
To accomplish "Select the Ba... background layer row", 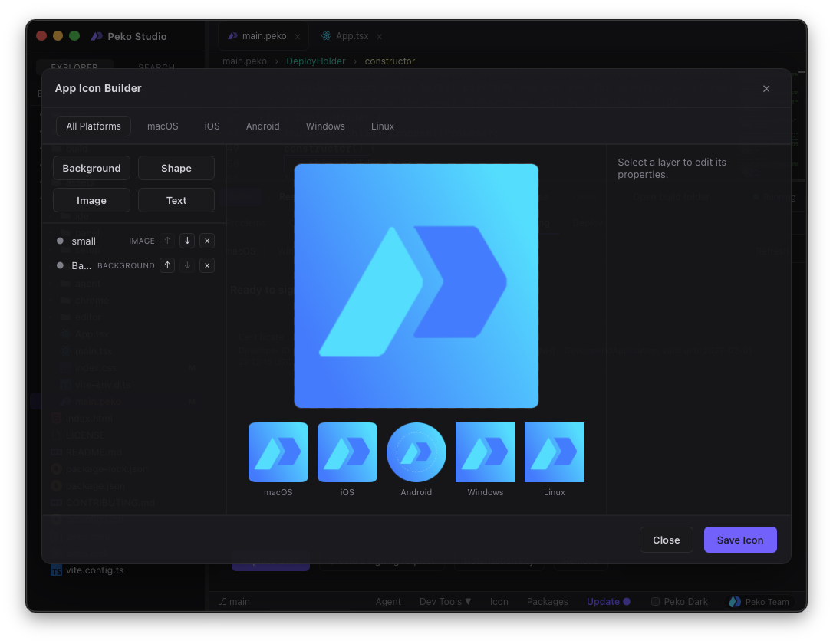I will pos(134,265).
